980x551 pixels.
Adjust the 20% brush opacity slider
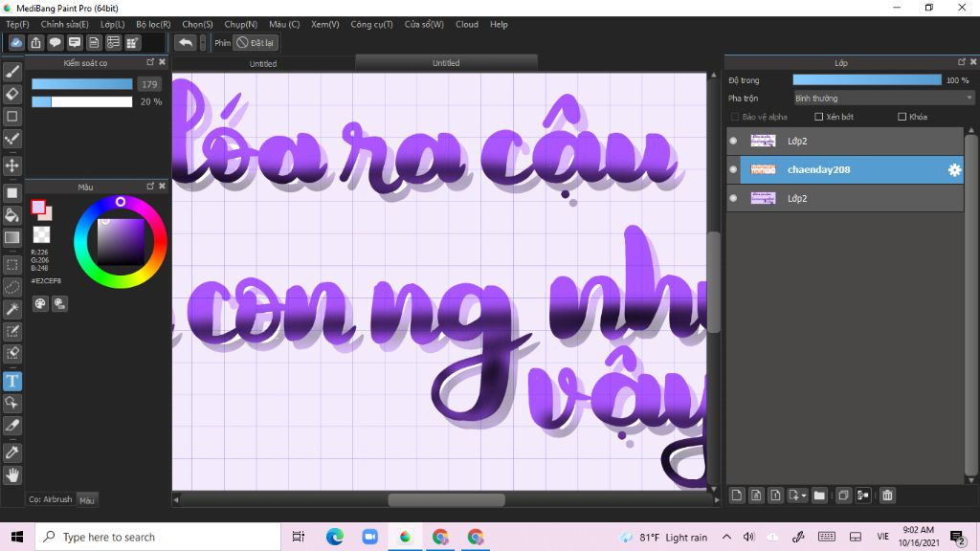(x=82, y=101)
